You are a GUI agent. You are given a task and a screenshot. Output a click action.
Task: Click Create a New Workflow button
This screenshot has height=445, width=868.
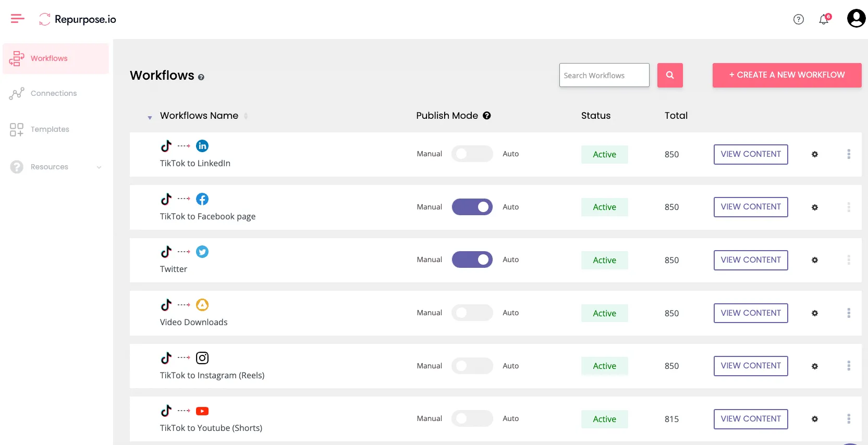pos(787,75)
